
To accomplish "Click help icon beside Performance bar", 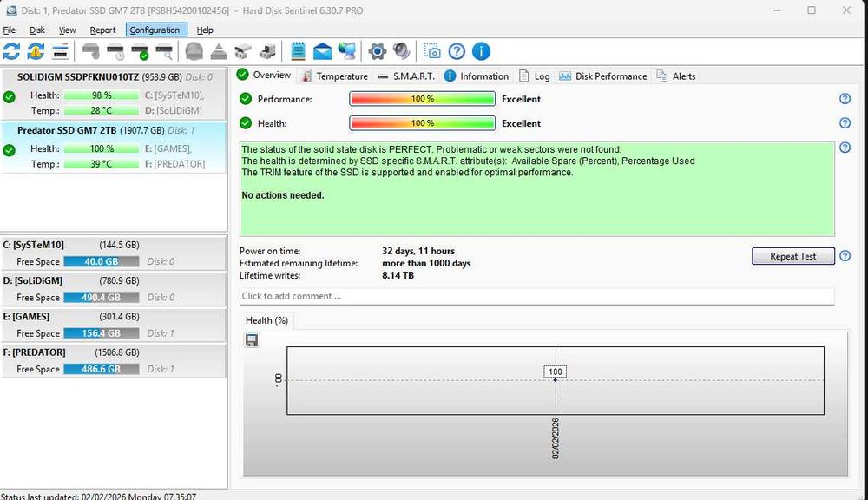I will 845,99.
